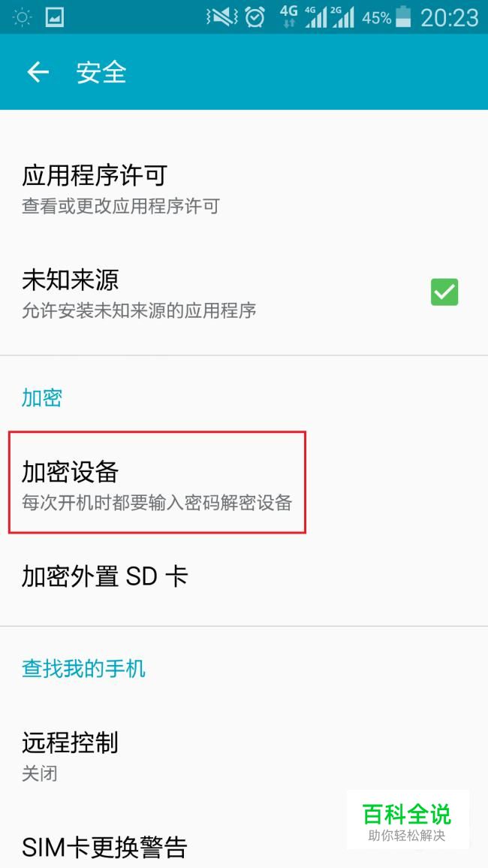Tap the 安全 page title
Screen dimensions: 488x868
coord(101,72)
